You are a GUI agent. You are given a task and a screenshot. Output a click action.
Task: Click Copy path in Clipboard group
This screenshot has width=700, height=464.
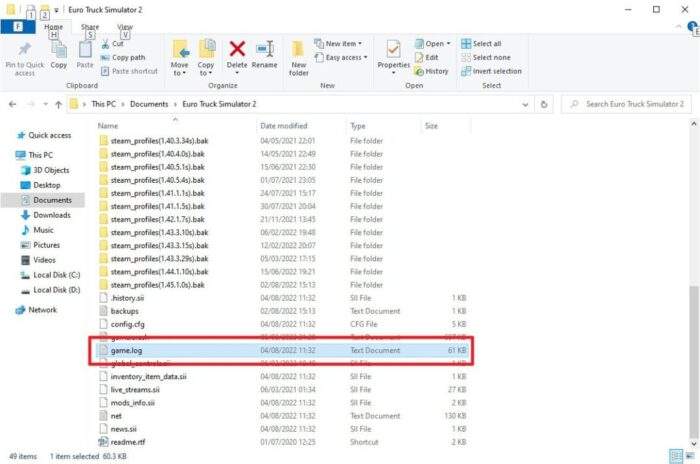(x=123, y=58)
